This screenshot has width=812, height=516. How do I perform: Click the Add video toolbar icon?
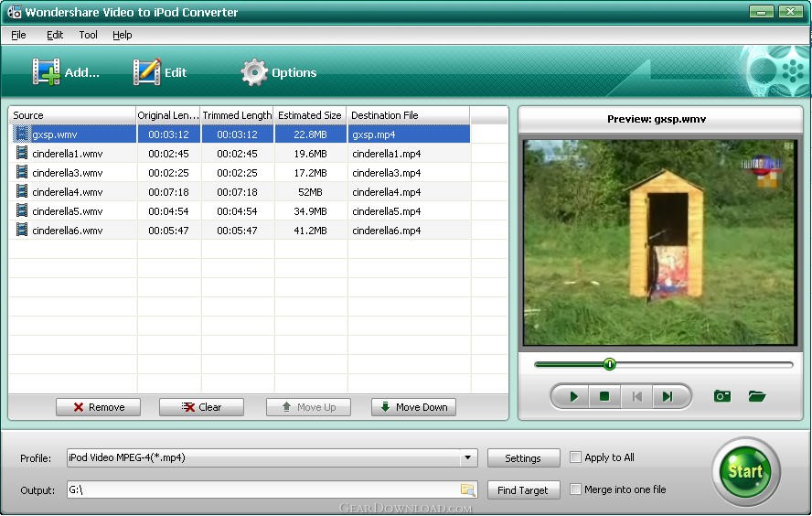[46, 71]
